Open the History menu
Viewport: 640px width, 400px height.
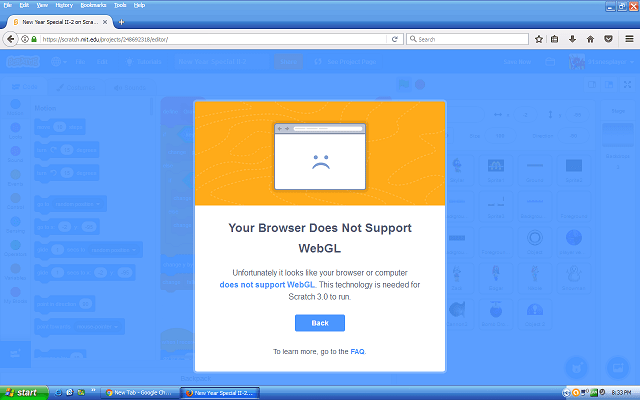(64, 5)
